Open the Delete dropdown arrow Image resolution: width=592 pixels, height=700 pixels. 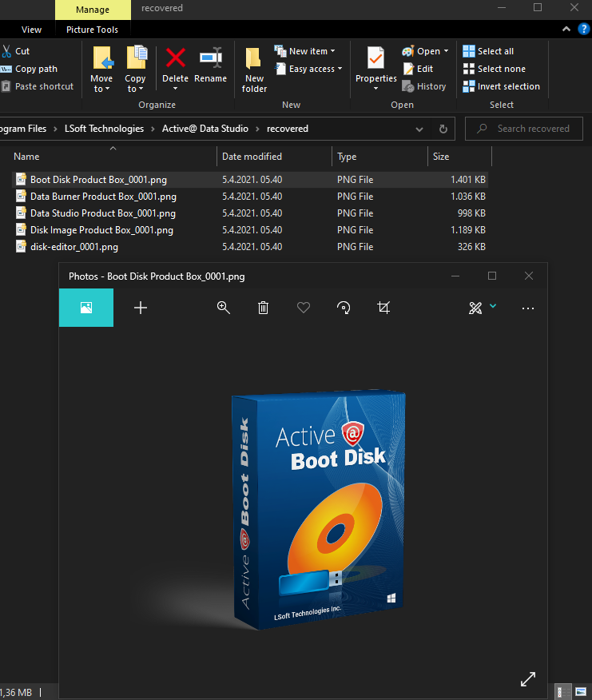pos(176,89)
